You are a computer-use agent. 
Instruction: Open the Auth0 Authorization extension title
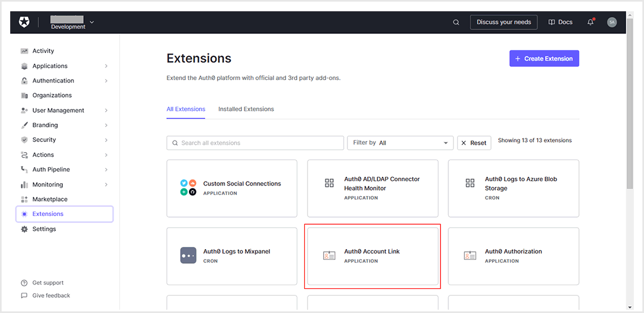pyautogui.click(x=514, y=251)
